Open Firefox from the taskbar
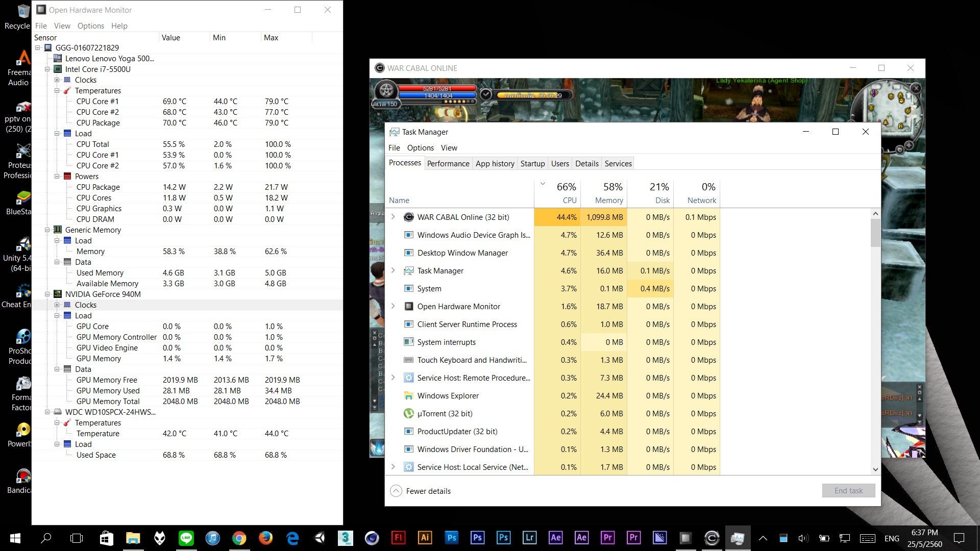 tap(265, 538)
